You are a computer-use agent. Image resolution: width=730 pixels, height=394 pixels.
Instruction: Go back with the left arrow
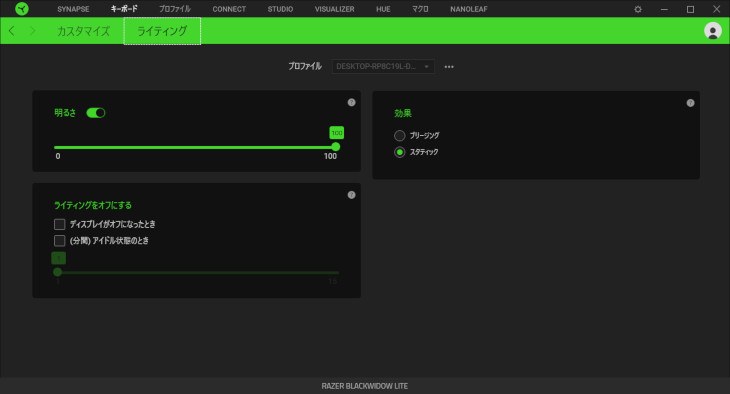coord(12,31)
